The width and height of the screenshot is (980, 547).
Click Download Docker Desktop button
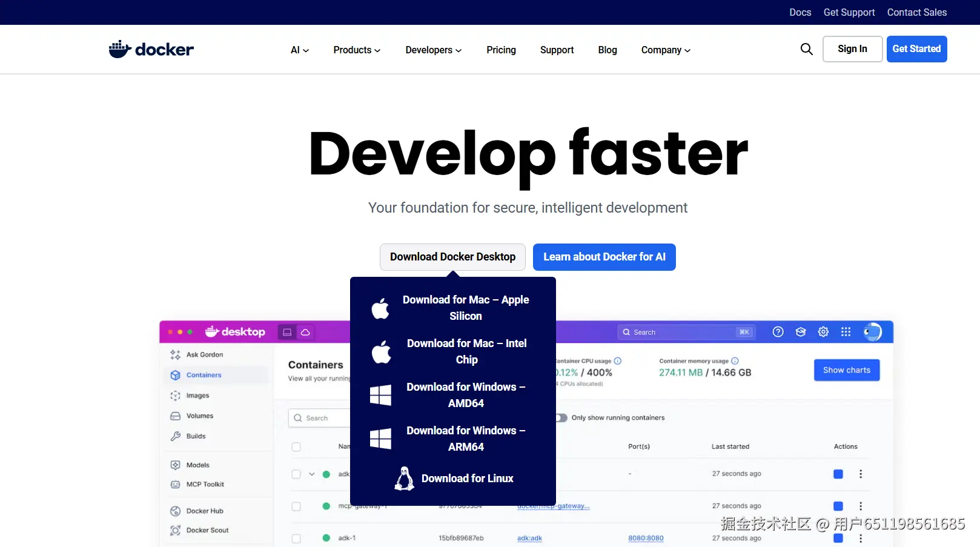tap(452, 257)
